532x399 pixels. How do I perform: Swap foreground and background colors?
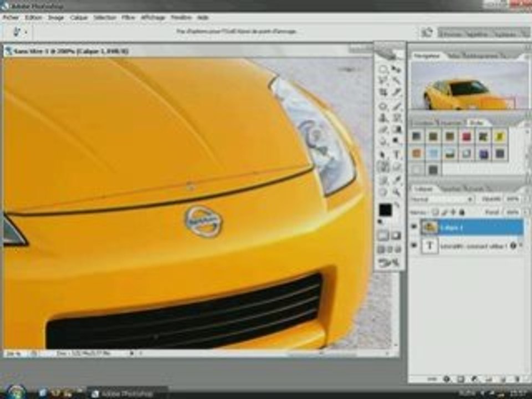pos(397,205)
